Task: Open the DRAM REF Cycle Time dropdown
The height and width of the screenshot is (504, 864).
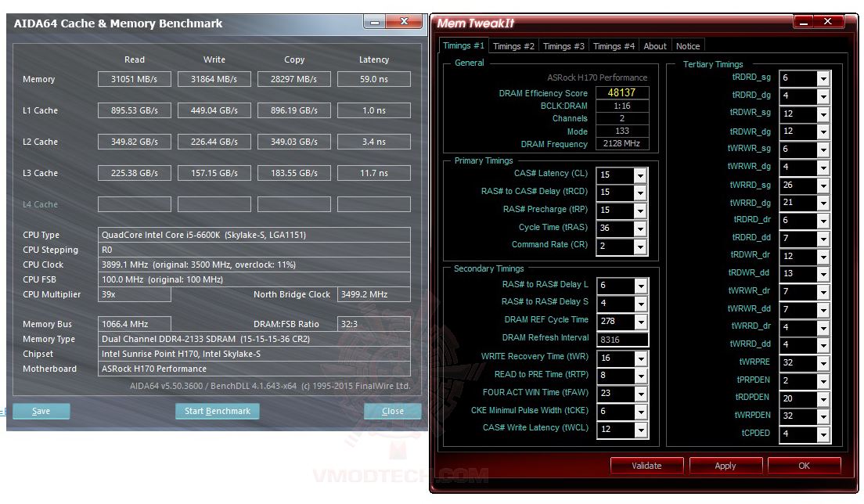Action: tap(640, 322)
